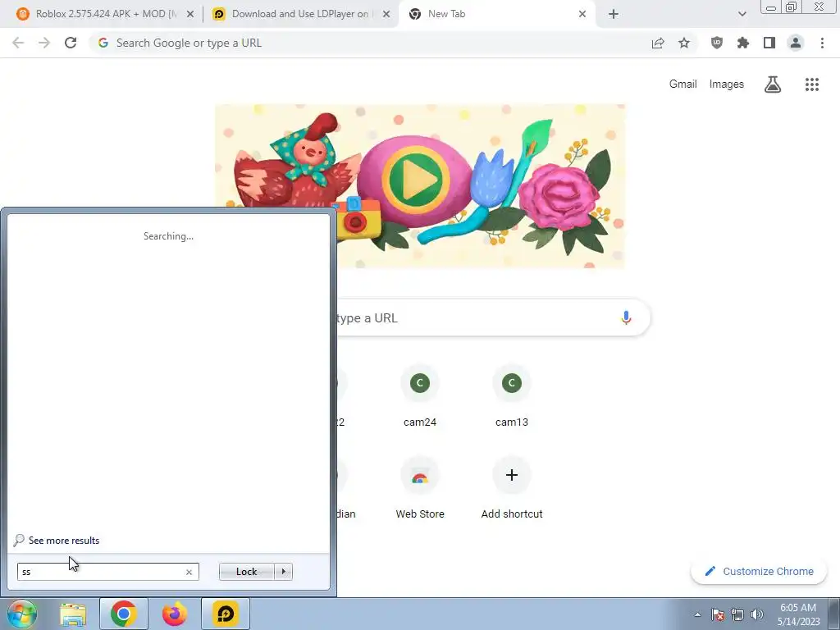The image size is (840, 630).
Task: Close the Roblox APK tab
Action: click(x=190, y=14)
